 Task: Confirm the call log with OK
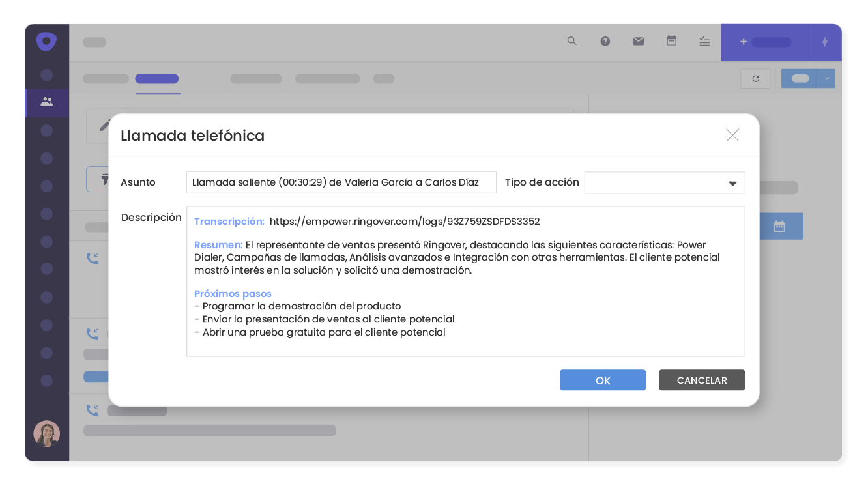pos(602,380)
